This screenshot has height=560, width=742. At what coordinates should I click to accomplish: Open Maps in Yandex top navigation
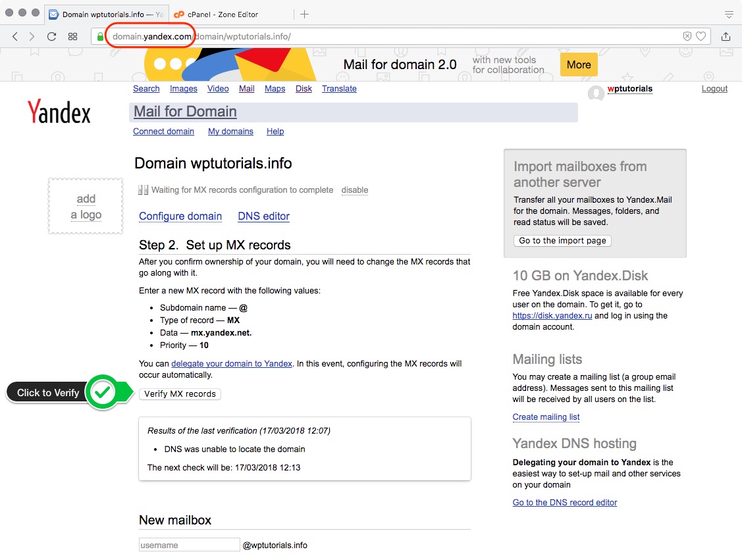pos(275,88)
